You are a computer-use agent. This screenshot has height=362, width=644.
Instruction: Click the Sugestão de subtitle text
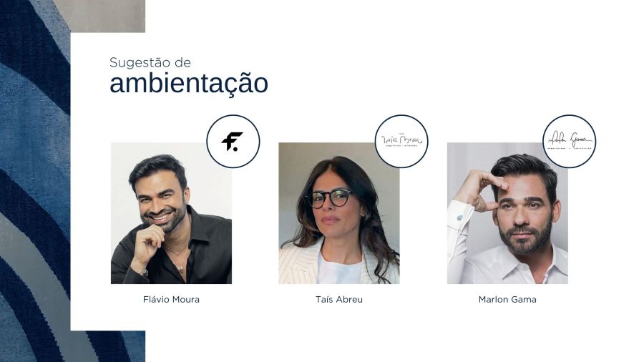tap(150, 63)
